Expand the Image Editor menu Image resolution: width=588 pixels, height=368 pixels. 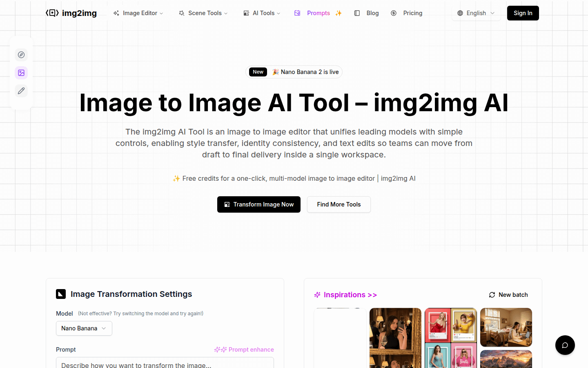click(138, 13)
